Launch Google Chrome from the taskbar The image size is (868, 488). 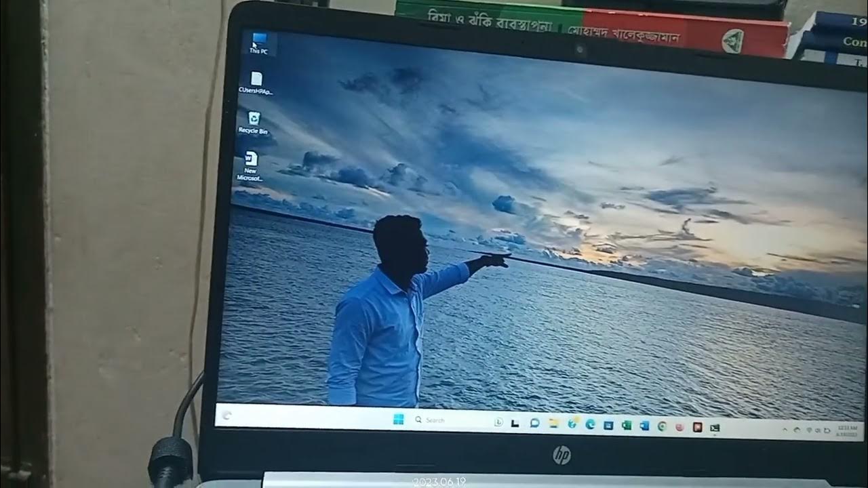pyautogui.click(x=662, y=427)
